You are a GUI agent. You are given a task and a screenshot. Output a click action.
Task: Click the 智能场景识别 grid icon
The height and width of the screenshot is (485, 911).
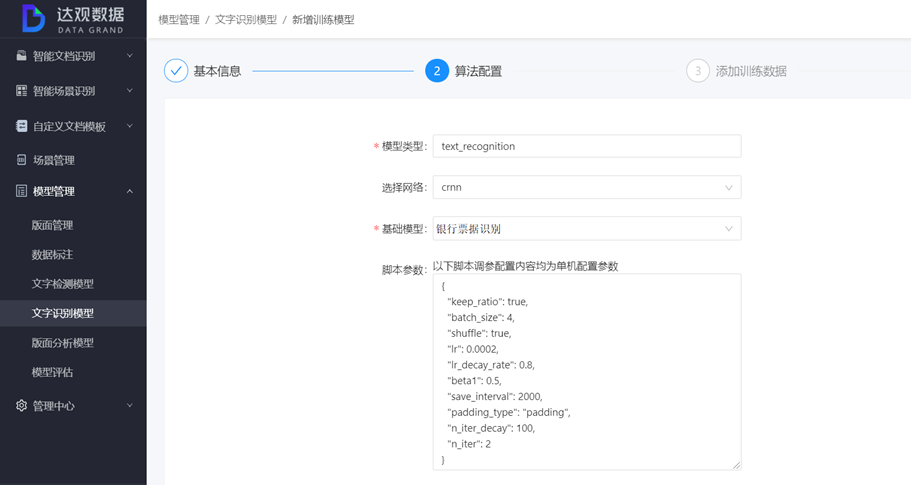(x=21, y=91)
